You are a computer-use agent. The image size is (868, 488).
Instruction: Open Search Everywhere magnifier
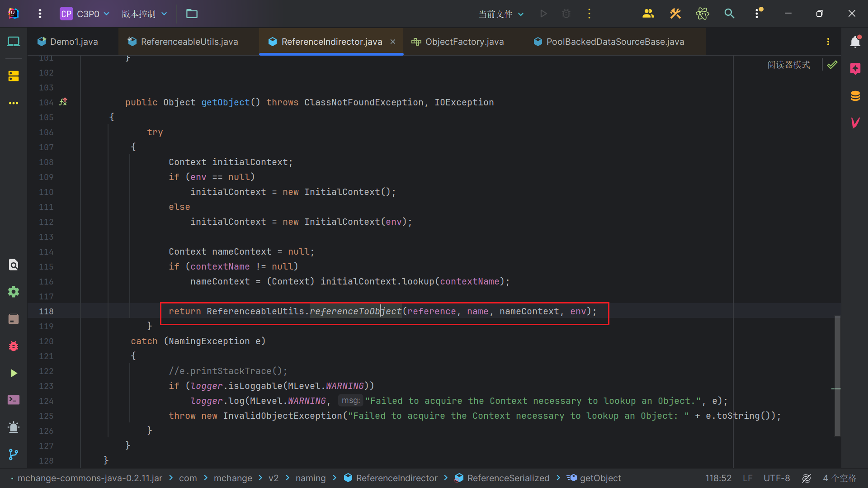pos(729,14)
